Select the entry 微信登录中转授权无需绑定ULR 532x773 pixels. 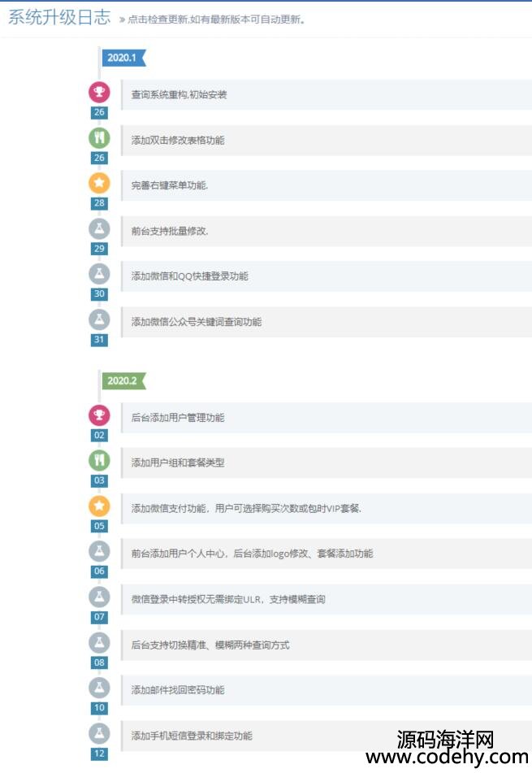tap(326, 600)
